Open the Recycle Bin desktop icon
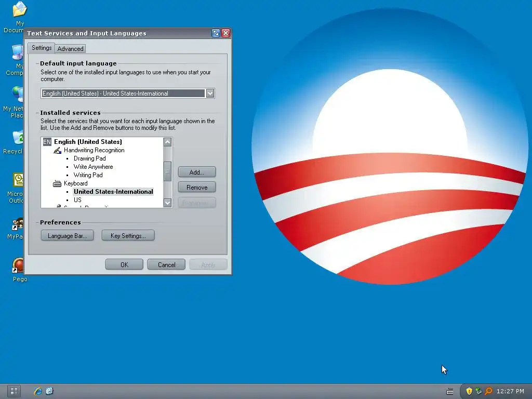Image resolution: width=532 pixels, height=399 pixels. pos(14,142)
